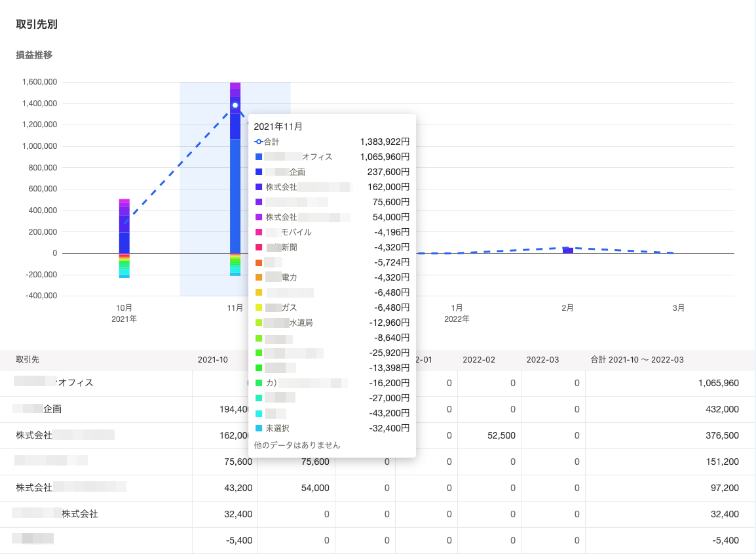Click the November 2021 tall blue bar

pos(235,196)
